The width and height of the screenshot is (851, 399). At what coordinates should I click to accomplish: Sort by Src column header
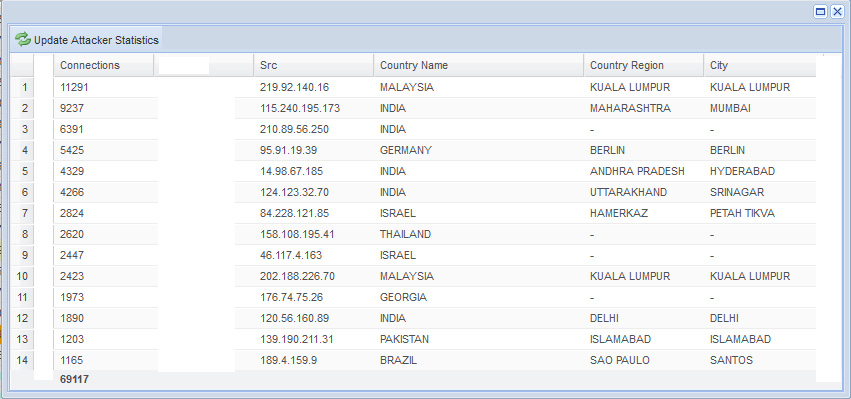click(313, 65)
